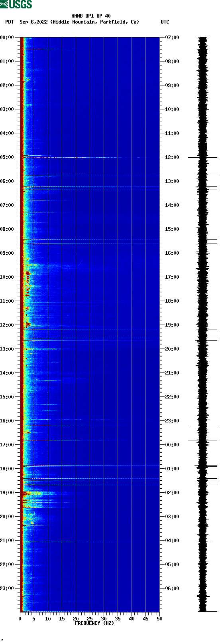This screenshot has width=220, height=644.
Task: Click the 03:00 PDT time label
Action: click(x=7, y=109)
